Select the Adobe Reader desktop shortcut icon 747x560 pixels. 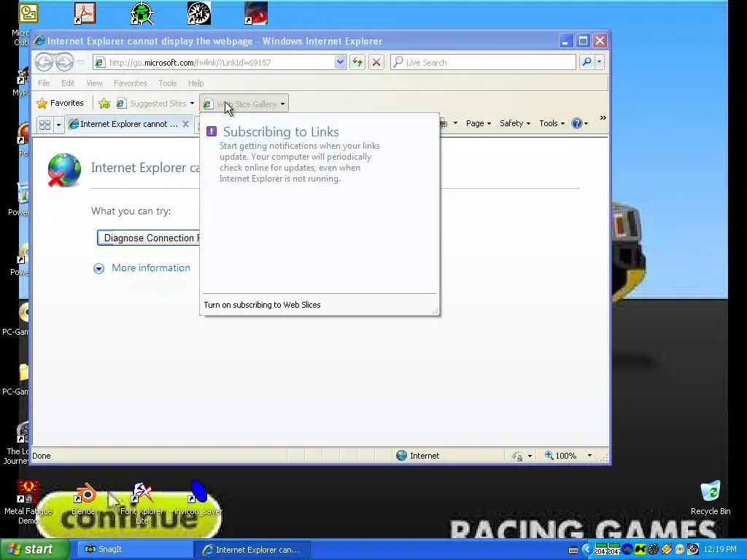coord(85,13)
